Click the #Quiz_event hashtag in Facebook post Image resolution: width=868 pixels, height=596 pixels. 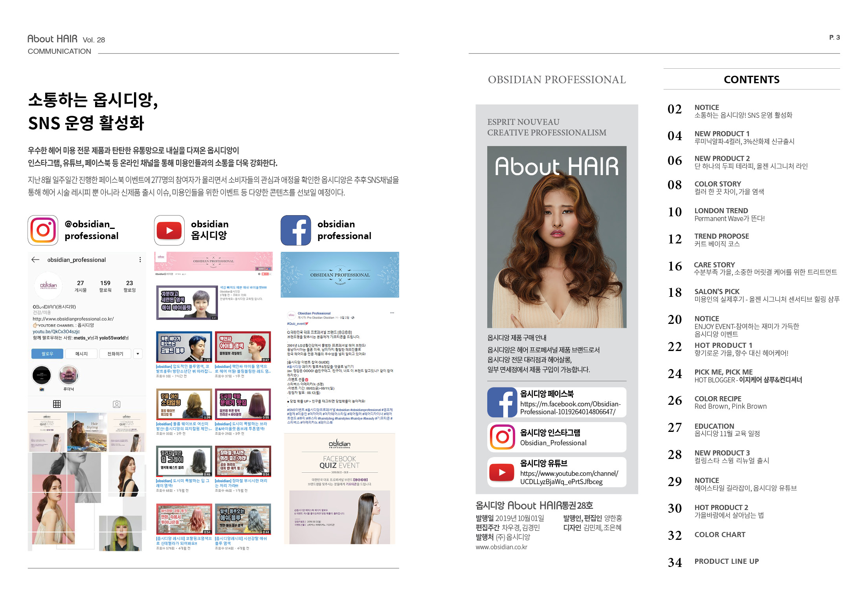click(x=297, y=324)
